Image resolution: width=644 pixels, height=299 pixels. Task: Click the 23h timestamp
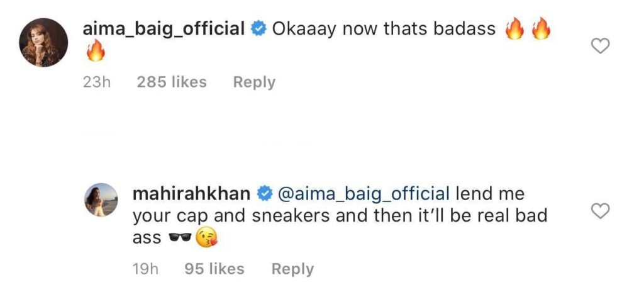[x=97, y=82]
